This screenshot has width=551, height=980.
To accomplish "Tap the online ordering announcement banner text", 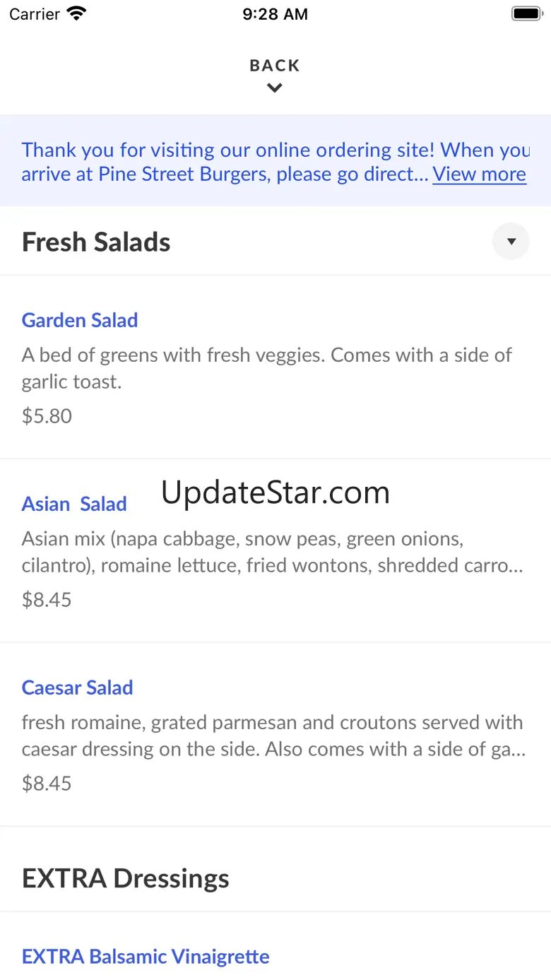I will tap(226, 161).
